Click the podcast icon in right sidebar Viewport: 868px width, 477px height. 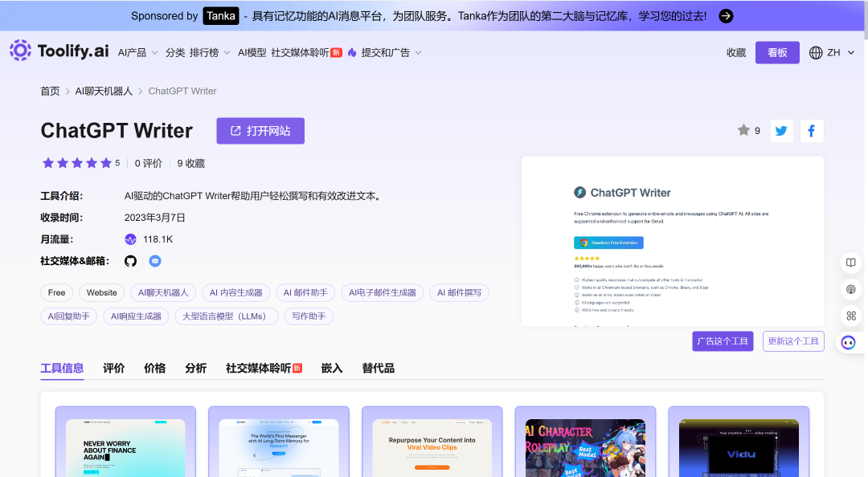click(851, 289)
